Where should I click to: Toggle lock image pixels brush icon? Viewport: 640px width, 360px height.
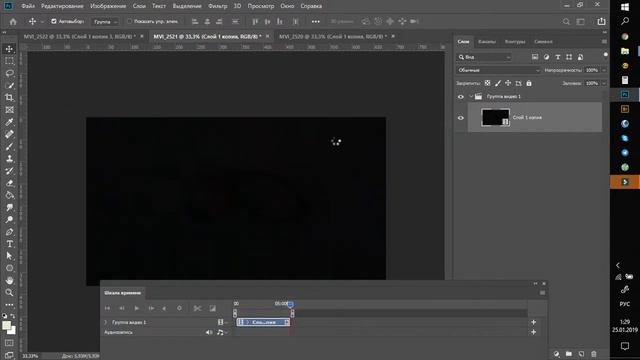pyautogui.click(x=498, y=83)
